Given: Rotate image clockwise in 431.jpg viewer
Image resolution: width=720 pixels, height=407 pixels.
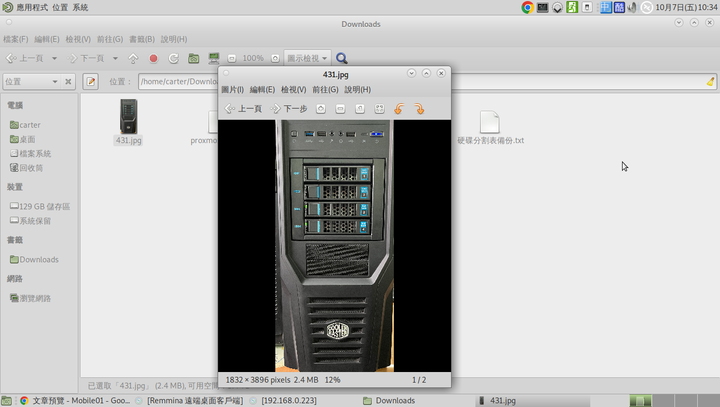Looking at the screenshot, I should pos(419,109).
